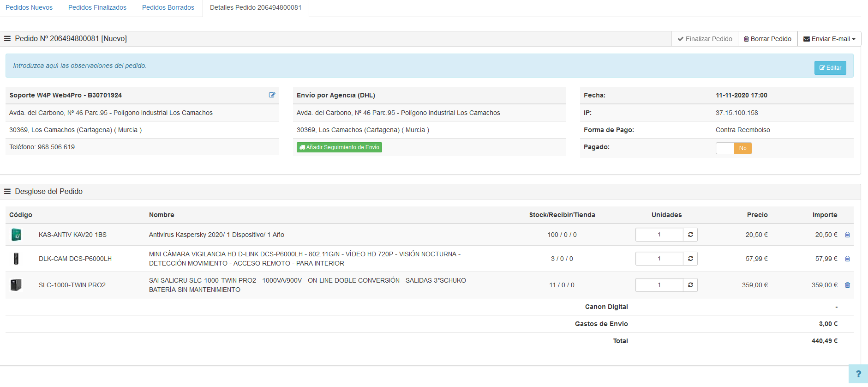Toggle the Pagado switch currently set to No

[733, 148]
